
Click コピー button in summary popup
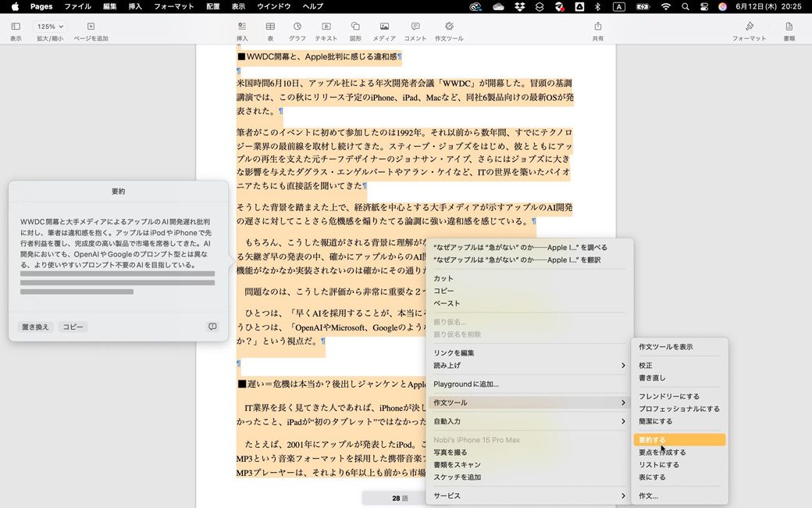(x=73, y=327)
